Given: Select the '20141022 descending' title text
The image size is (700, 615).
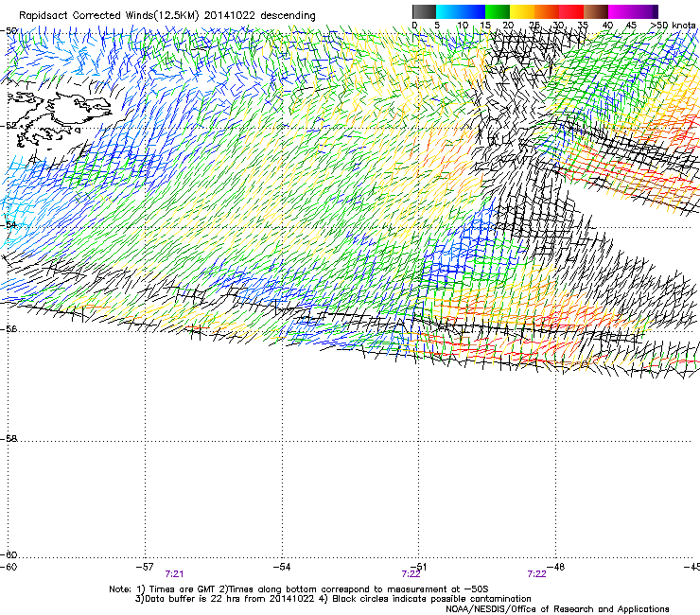Looking at the screenshot, I should coord(260,16).
